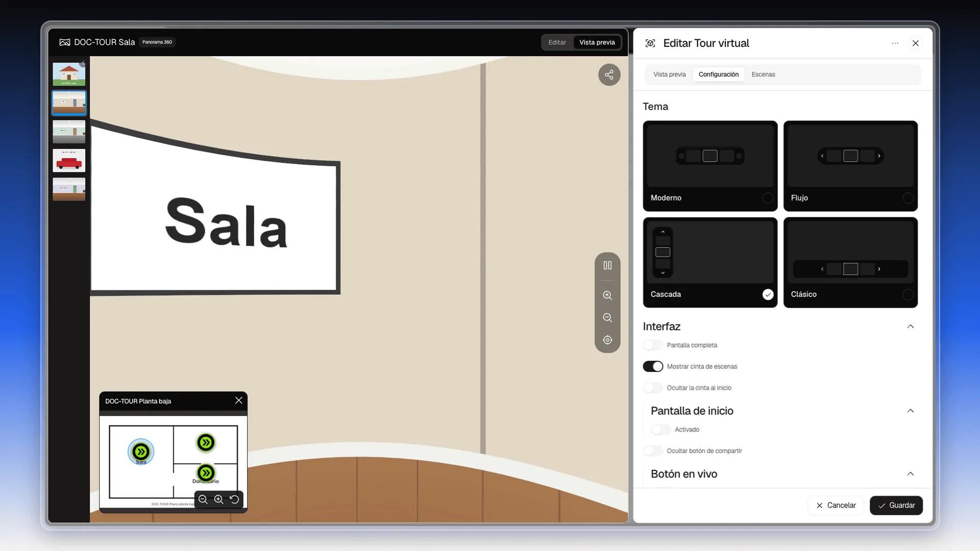Image resolution: width=980 pixels, height=551 pixels.
Task: Zoom in on the floor plan minimap
Action: point(218,499)
